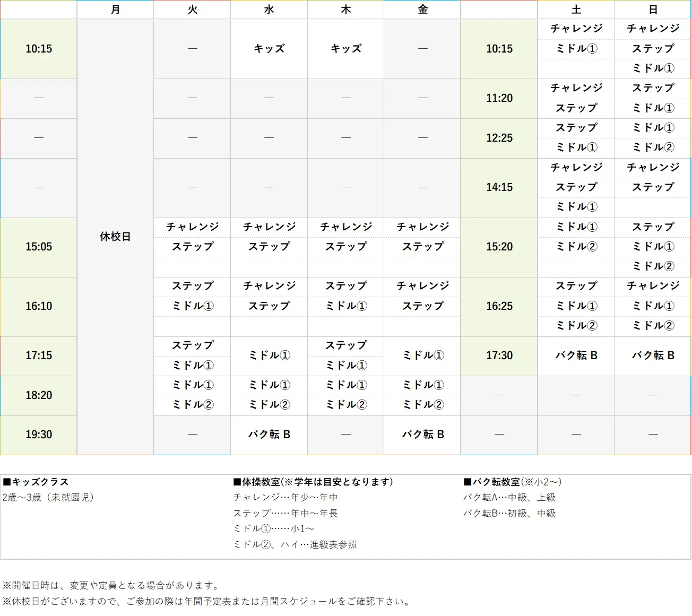Select the キッズ class on Wednesday 10:15

[269, 49]
